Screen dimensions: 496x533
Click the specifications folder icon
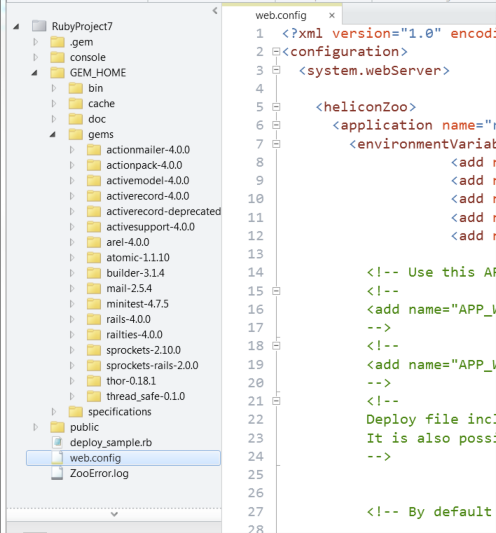75,412
